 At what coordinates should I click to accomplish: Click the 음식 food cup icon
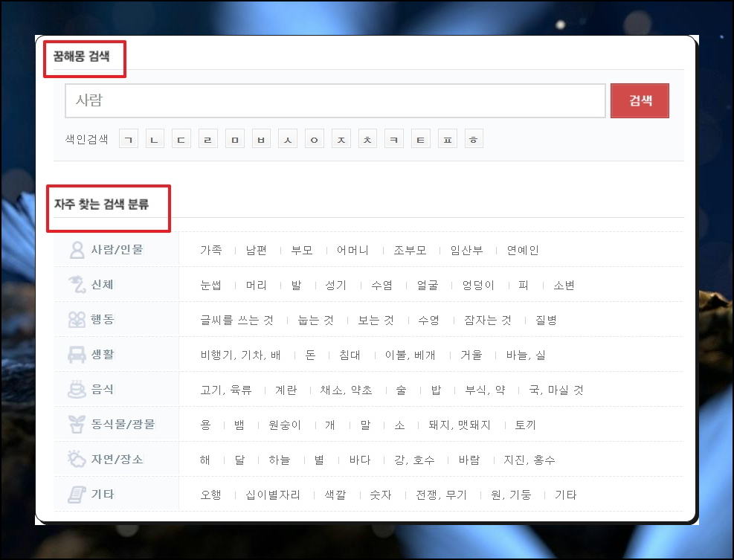pos(77,389)
